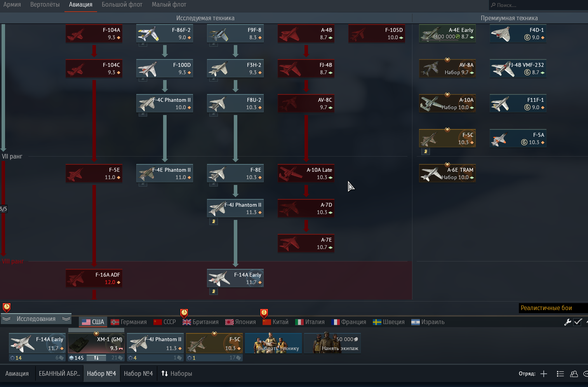Click the Исследуемая техника header

coord(205,18)
